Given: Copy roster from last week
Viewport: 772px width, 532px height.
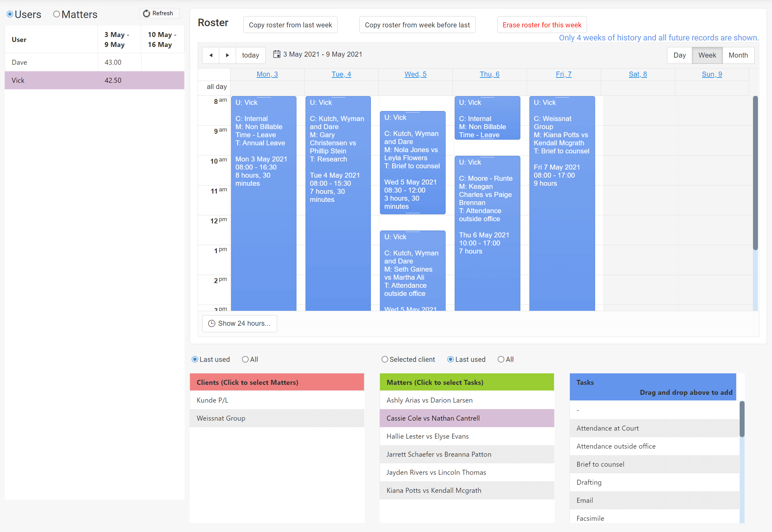Looking at the screenshot, I should click(290, 25).
